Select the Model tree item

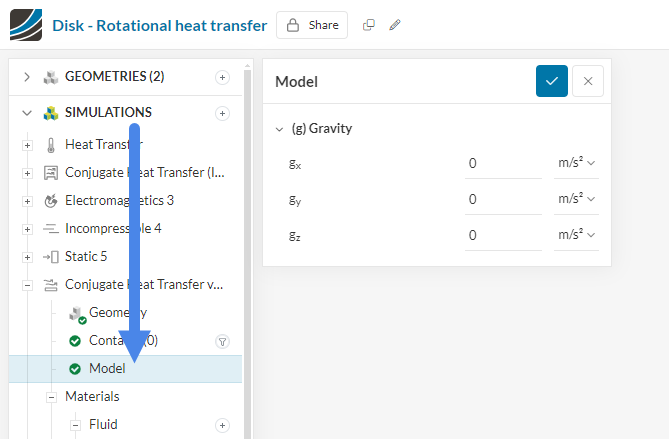pos(107,369)
